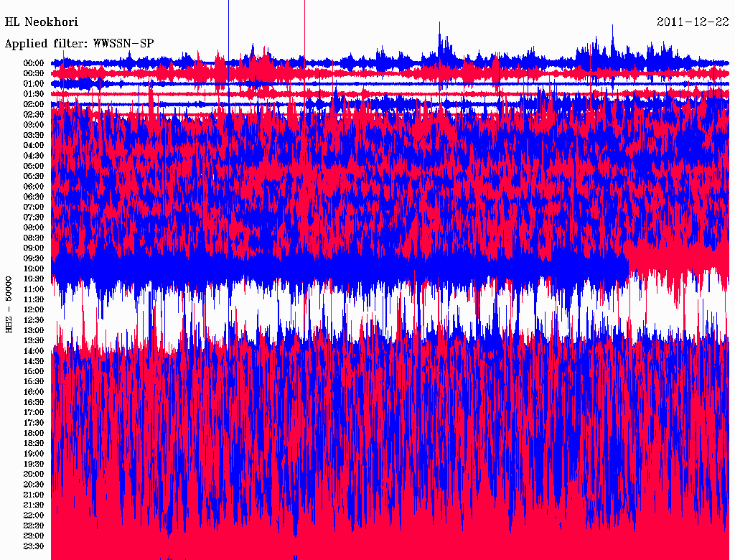Click the station title 'HL Neokhori'
Screen dimensions: 735x560
coord(41,22)
